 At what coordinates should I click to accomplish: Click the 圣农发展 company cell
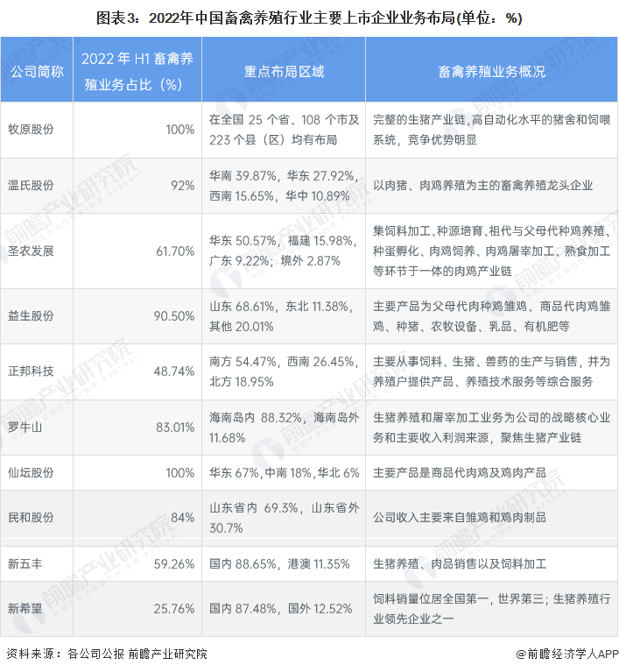point(37,251)
